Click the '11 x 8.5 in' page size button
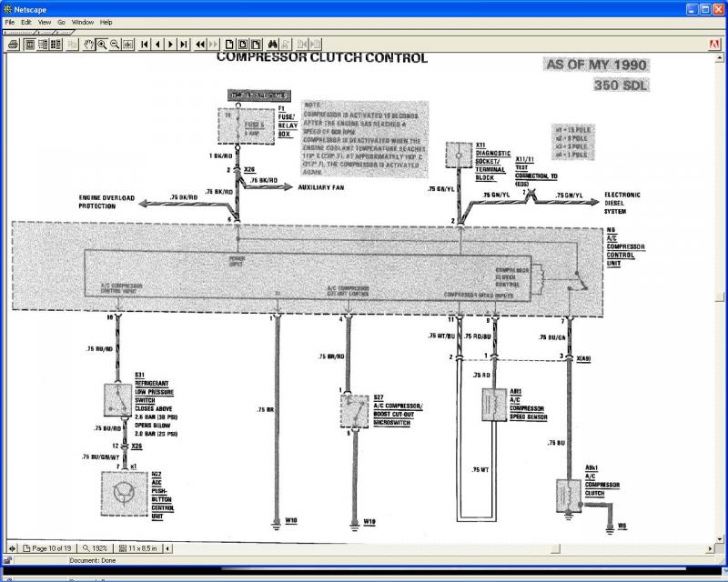This screenshot has height=582, width=728. (x=138, y=548)
